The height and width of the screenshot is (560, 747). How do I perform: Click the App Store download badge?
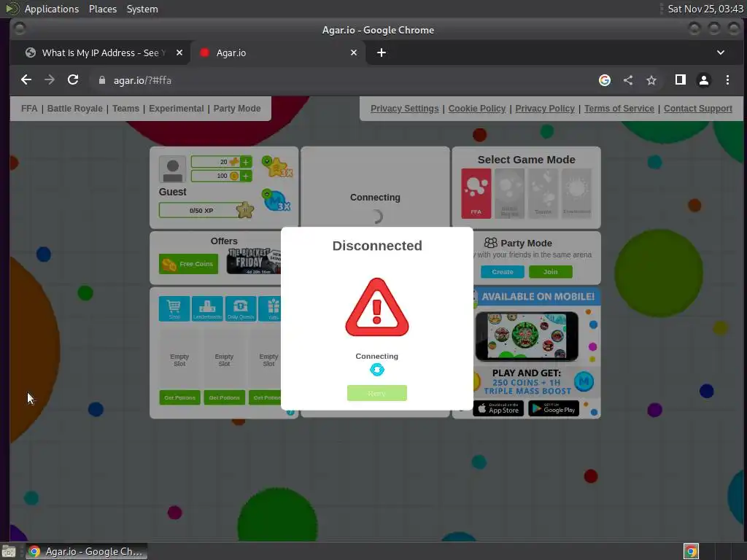pos(498,408)
